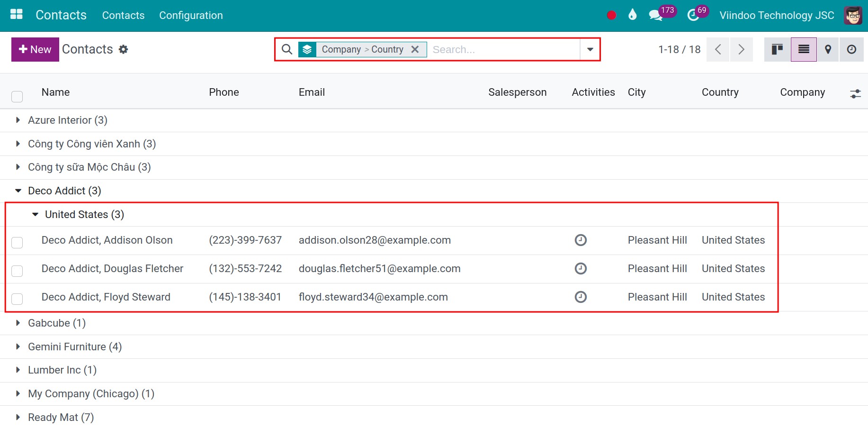Screen dimensions: 868x429
Task: Sort by Salesperson column header
Action: pyautogui.click(x=517, y=92)
